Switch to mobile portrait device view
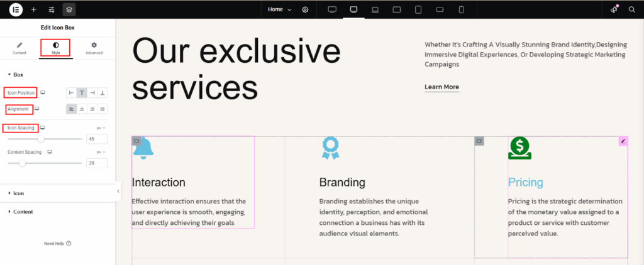The image size is (644, 265). pos(461,9)
